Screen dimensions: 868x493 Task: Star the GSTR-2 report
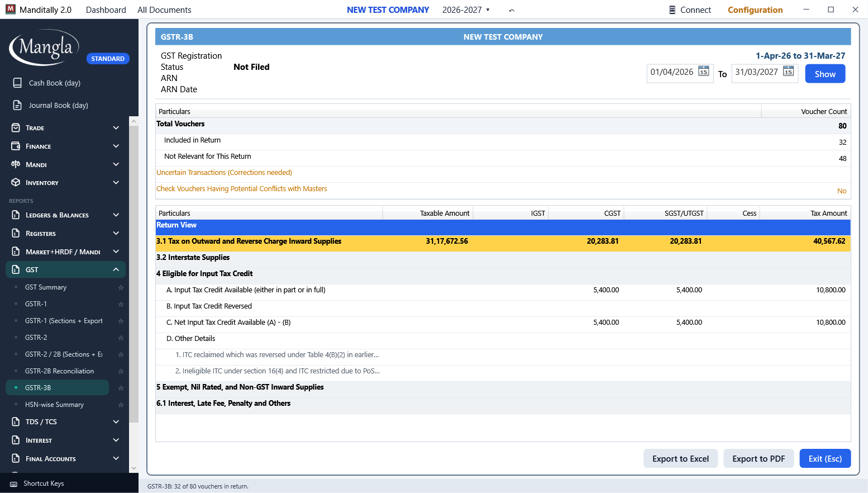tap(121, 338)
